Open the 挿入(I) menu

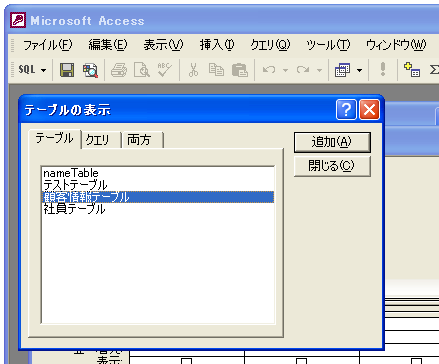point(217,45)
